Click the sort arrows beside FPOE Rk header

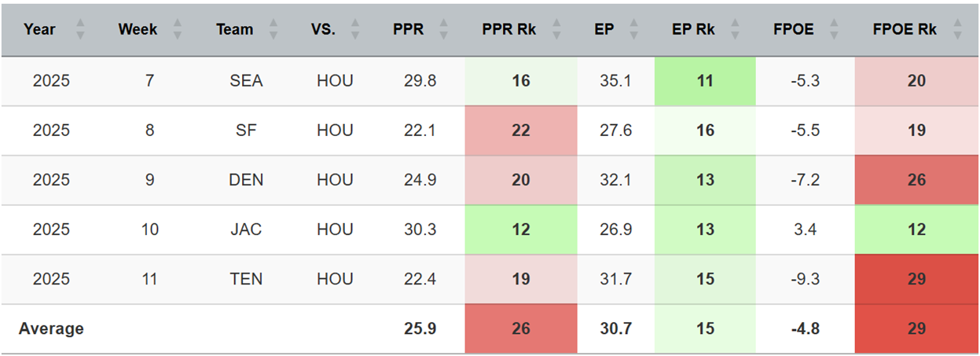(957, 30)
